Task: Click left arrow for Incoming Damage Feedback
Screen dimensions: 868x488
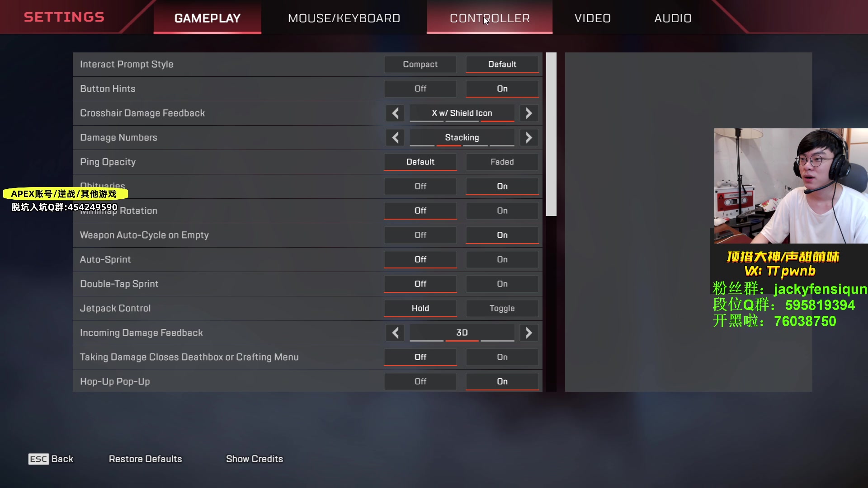Action: (395, 333)
